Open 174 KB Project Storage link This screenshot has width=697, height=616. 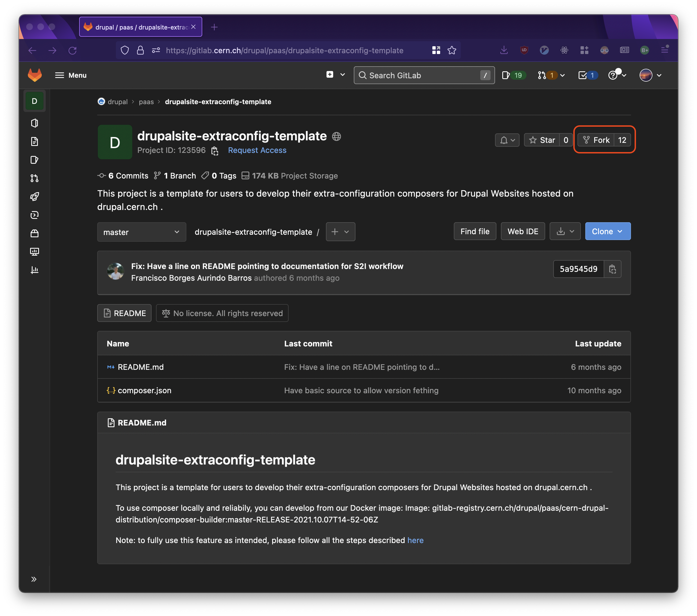[x=290, y=176]
